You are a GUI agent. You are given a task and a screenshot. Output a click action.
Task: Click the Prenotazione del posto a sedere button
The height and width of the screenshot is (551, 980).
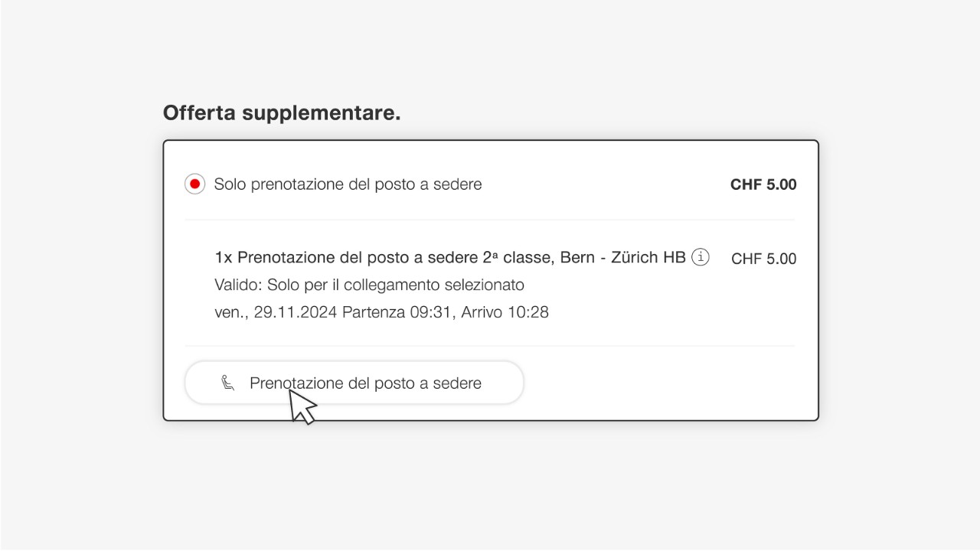click(354, 383)
